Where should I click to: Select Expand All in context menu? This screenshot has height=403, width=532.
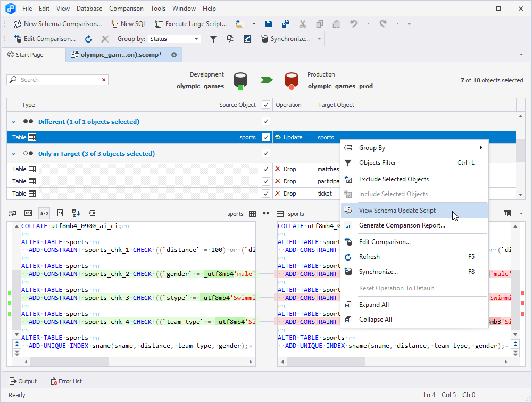pos(414,304)
